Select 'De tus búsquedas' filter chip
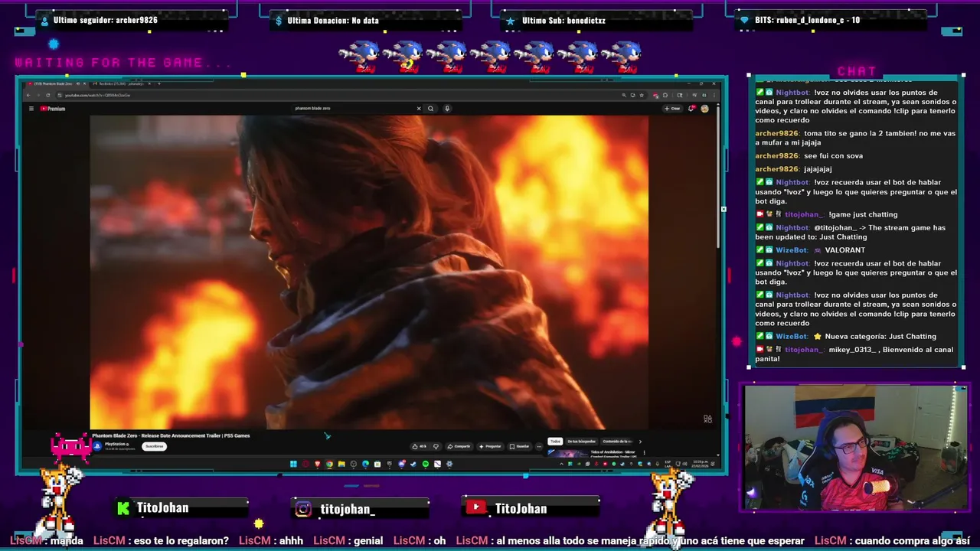This screenshot has height=551, width=980. click(581, 442)
